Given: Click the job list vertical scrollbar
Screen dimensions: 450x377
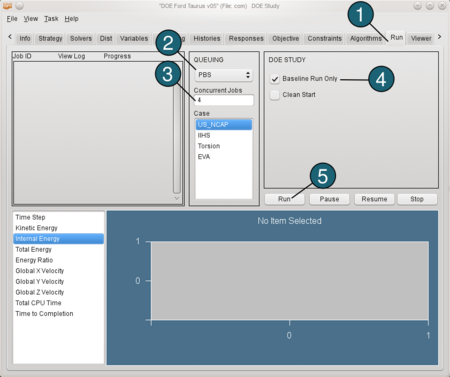Looking at the screenshot, I should [177, 127].
